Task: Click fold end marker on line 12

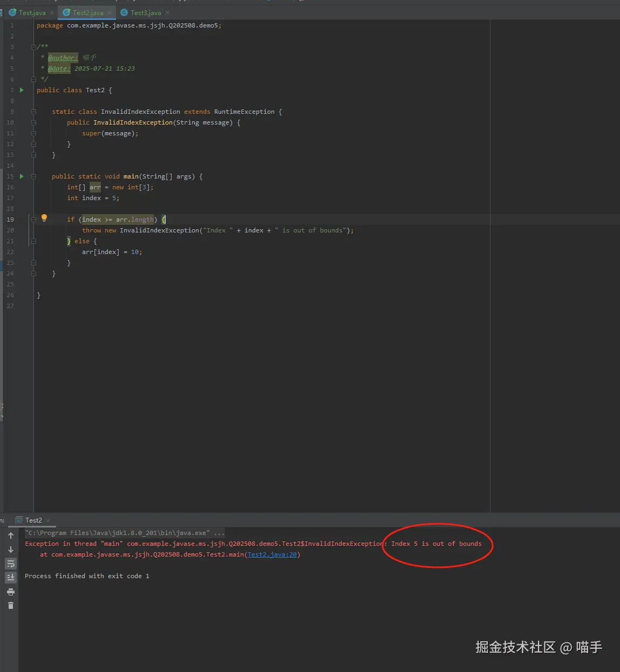Action: click(33, 144)
